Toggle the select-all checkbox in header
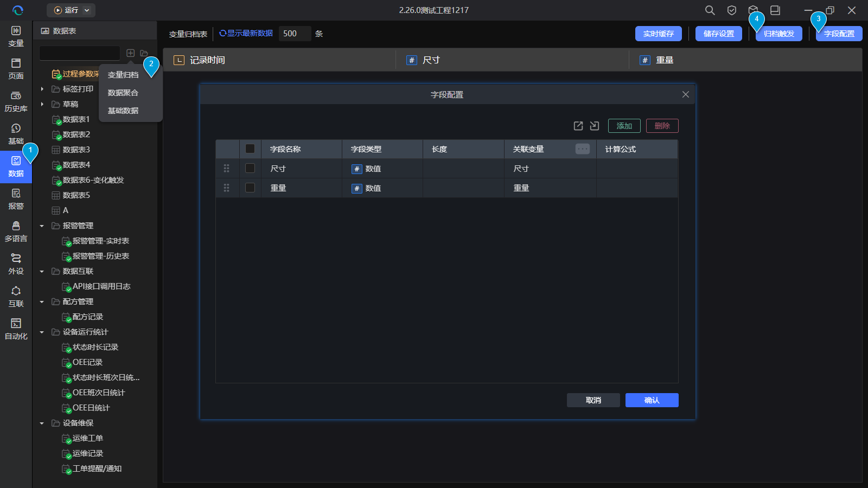Viewport: 868px width, 488px height. (250, 149)
